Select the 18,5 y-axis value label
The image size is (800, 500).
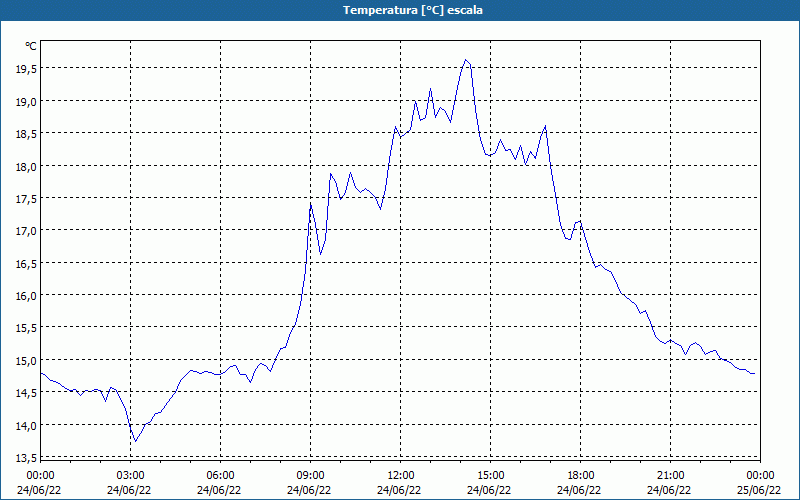click(x=26, y=135)
